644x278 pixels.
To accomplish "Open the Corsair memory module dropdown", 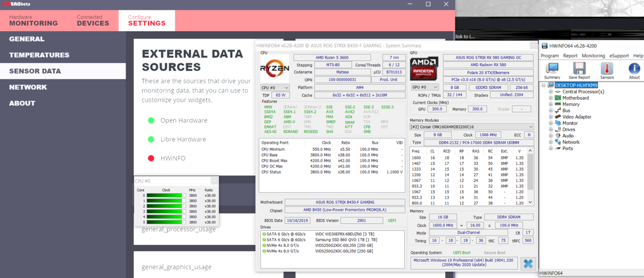I will click(x=472, y=127).
